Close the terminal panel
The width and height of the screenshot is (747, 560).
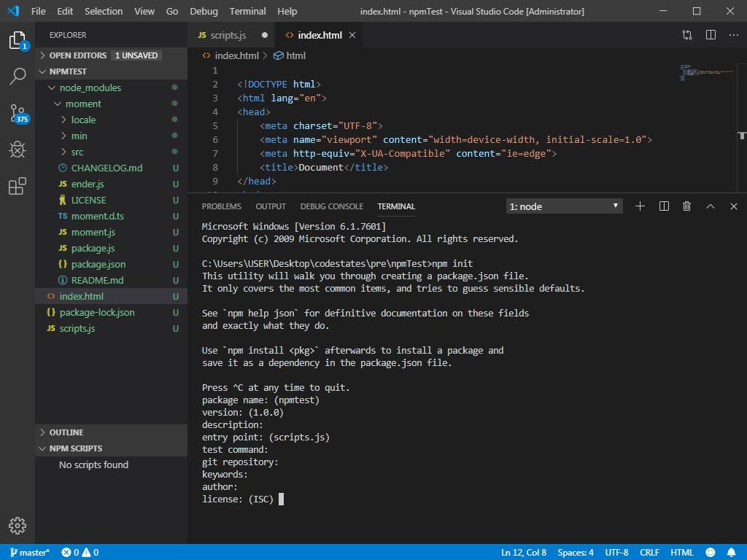[x=734, y=206]
